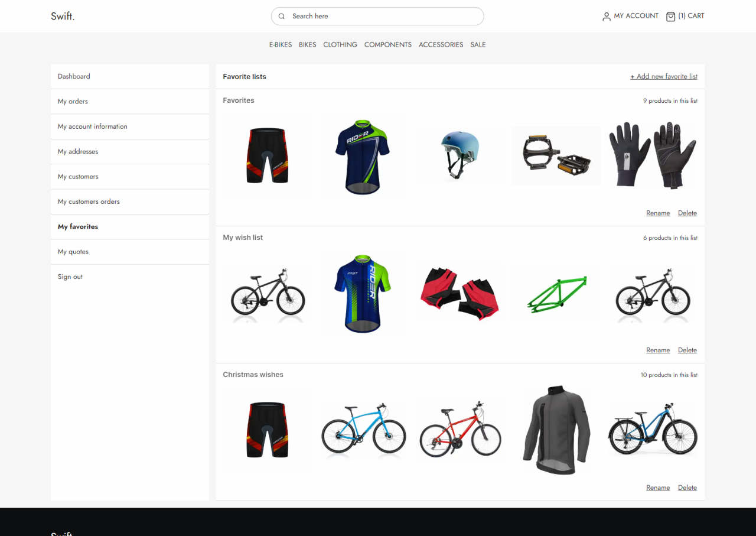View the red bike in Christmas wishes

[460, 430]
